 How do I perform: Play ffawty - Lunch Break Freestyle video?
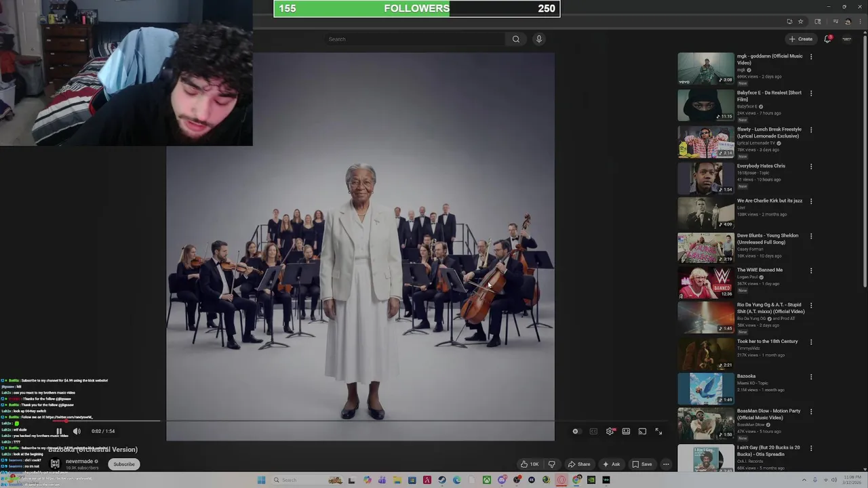[x=706, y=142]
